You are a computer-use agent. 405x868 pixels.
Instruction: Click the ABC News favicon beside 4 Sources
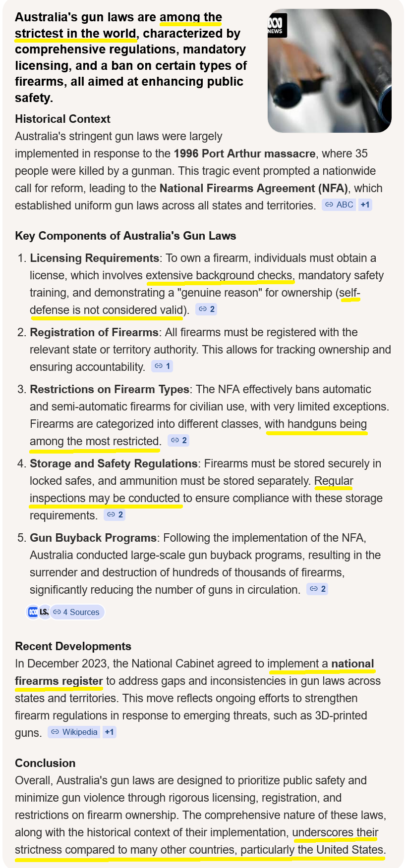click(x=32, y=612)
